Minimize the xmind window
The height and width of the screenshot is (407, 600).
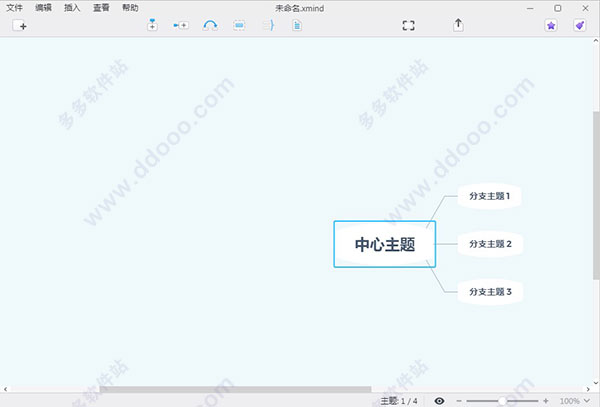tap(530, 8)
